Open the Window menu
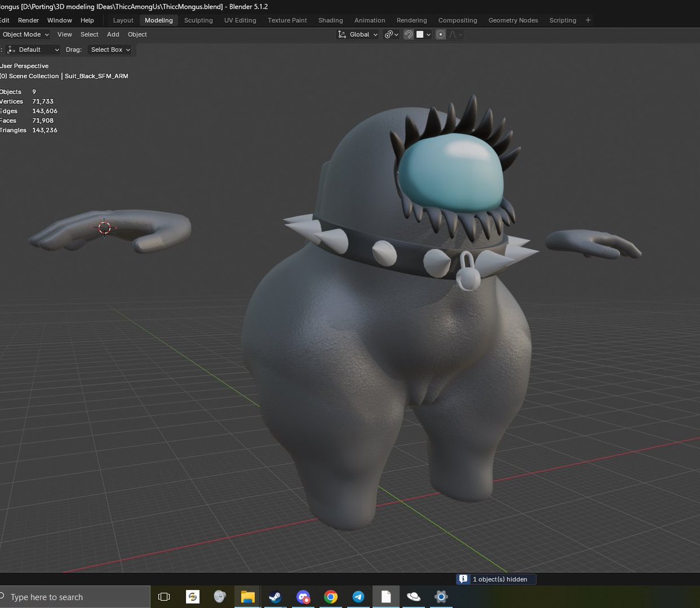 (x=60, y=20)
